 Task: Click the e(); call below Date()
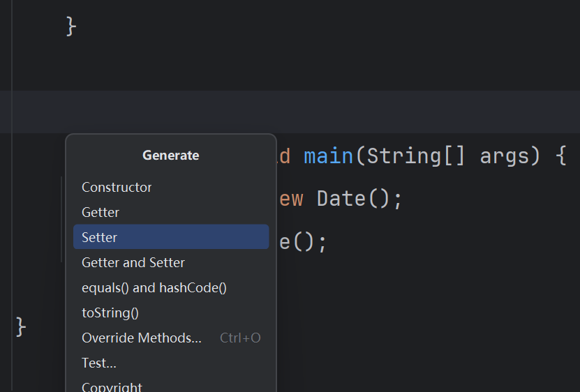303,243
